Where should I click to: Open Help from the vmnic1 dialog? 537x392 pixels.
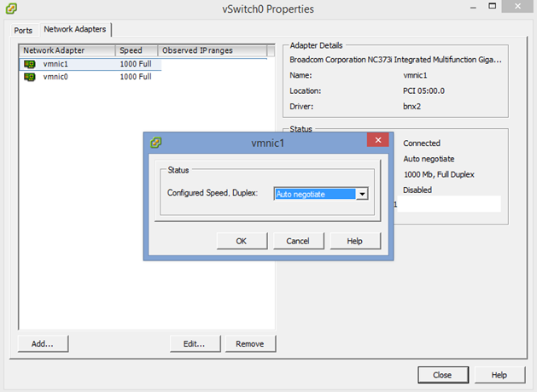tap(355, 241)
